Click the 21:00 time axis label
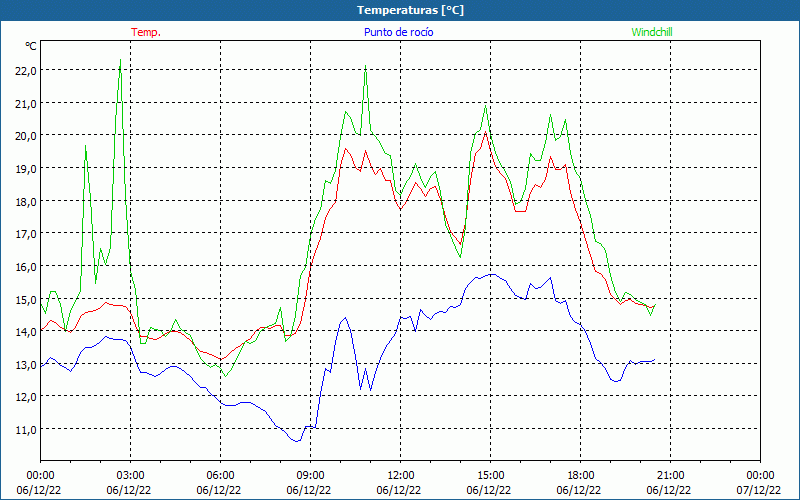 click(670, 476)
